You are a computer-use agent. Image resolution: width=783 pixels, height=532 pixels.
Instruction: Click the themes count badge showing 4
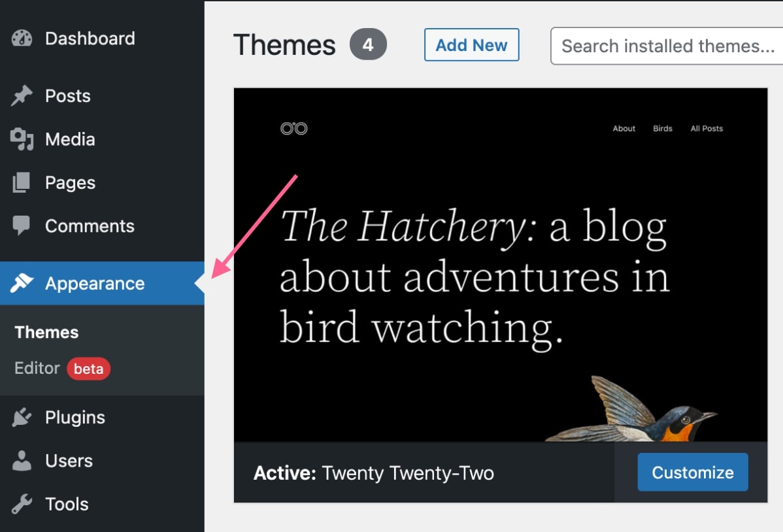pos(368,44)
